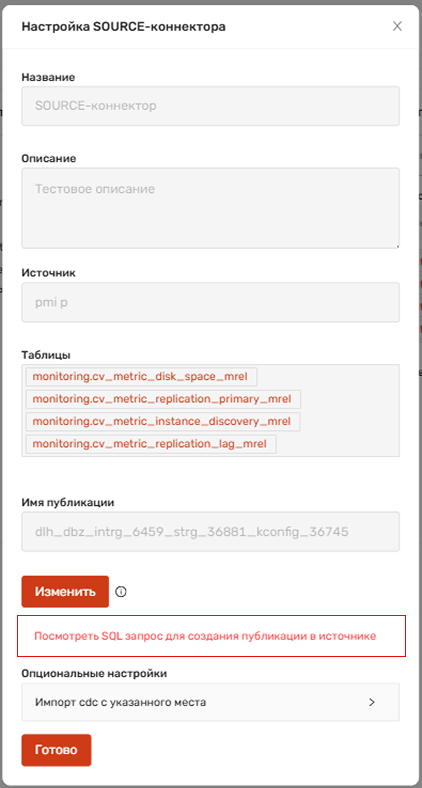The image size is (422, 788).
Task: Click the chevron arrow on Импорт cdc row
Action: coord(372,703)
